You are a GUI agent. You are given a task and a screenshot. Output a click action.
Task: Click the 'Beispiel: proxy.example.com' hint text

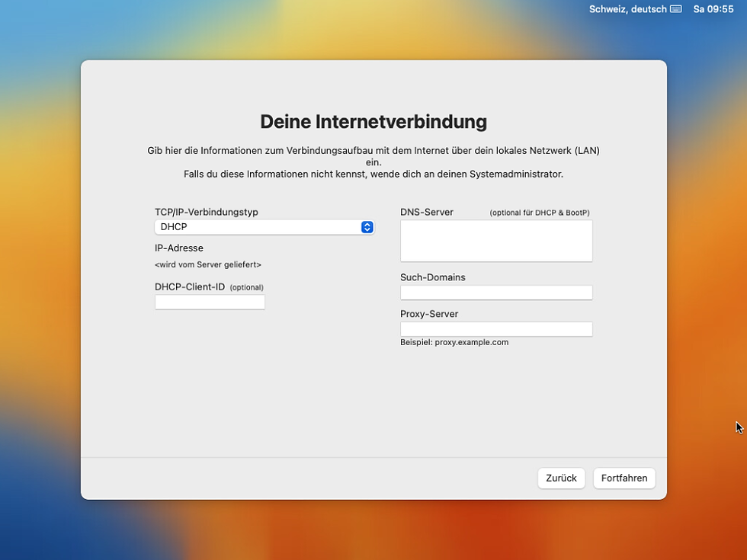tap(454, 342)
